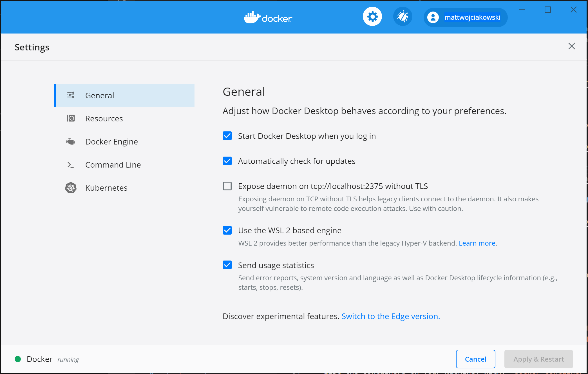The height and width of the screenshot is (374, 588).
Task: Select the Kubernetes sidebar icon
Action: pyautogui.click(x=71, y=188)
